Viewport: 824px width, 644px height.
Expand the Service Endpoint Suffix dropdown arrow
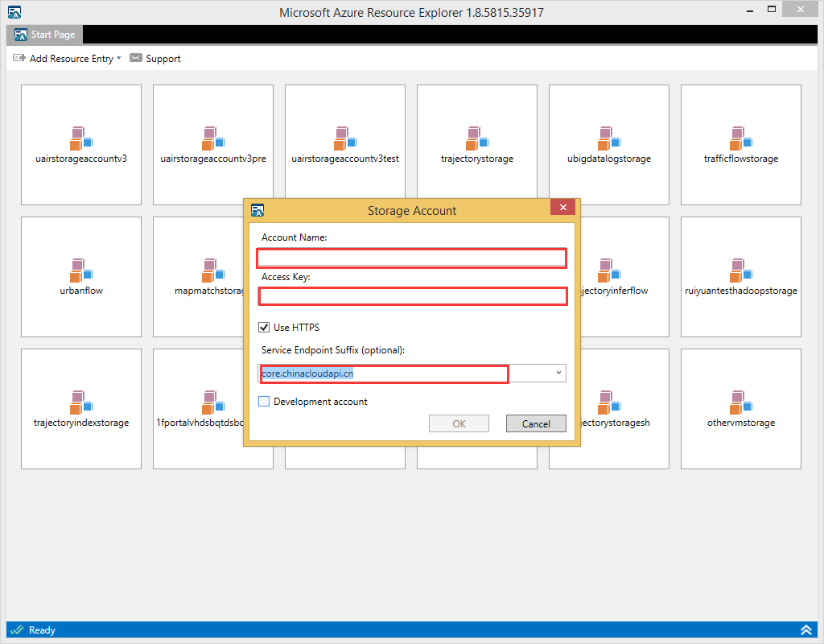coord(558,374)
